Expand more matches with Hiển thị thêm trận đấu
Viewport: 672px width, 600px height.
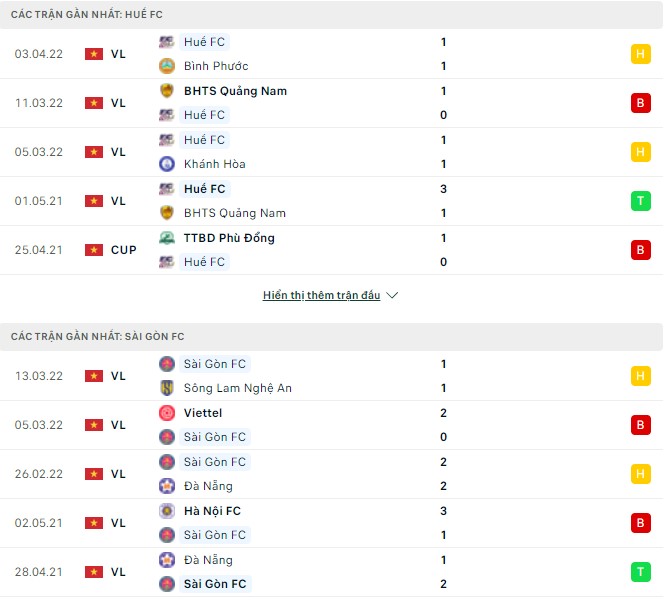pos(321,296)
